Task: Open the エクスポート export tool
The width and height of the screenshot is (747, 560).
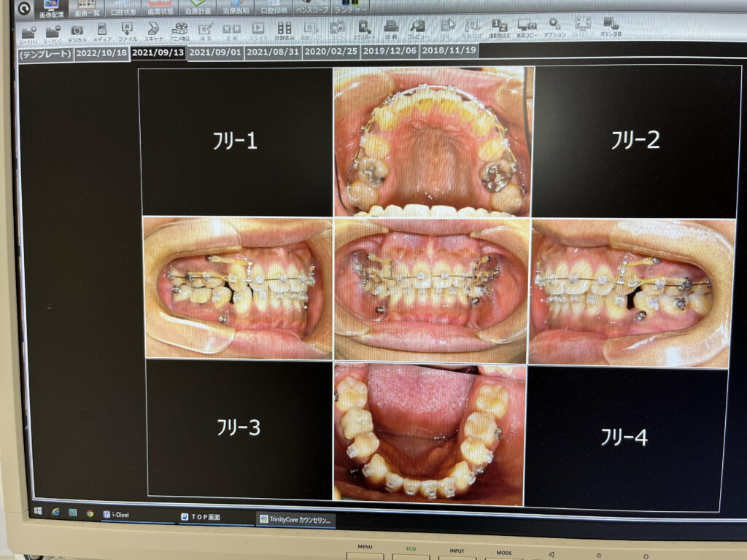Action: point(364,29)
